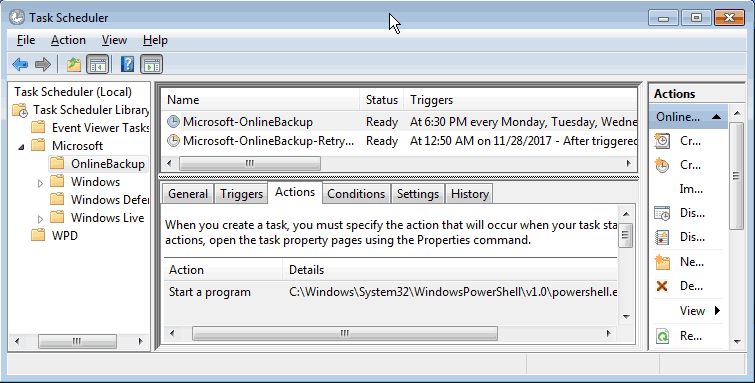Viewport: 755px width, 383px height.
Task: Expand the Windows Live folder tree arrow
Action: [x=40, y=219]
